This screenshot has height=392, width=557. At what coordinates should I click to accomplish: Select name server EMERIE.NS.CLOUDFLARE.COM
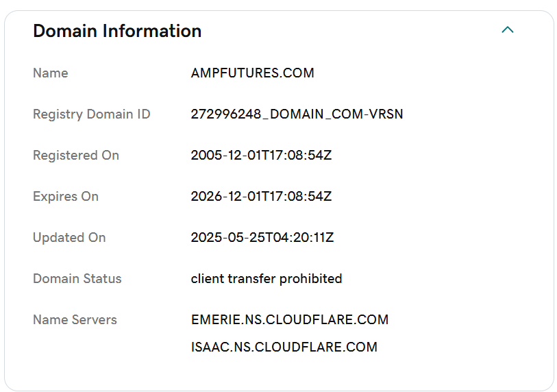tap(290, 319)
